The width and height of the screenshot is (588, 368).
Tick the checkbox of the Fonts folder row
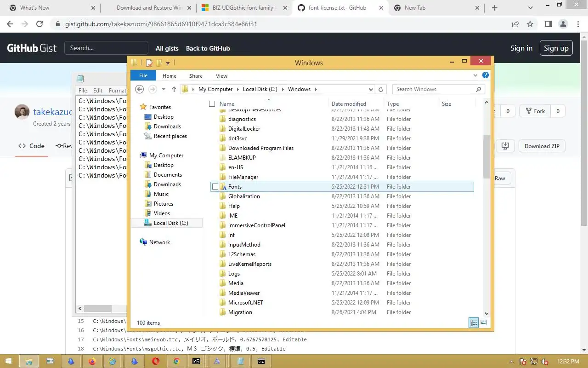click(215, 187)
